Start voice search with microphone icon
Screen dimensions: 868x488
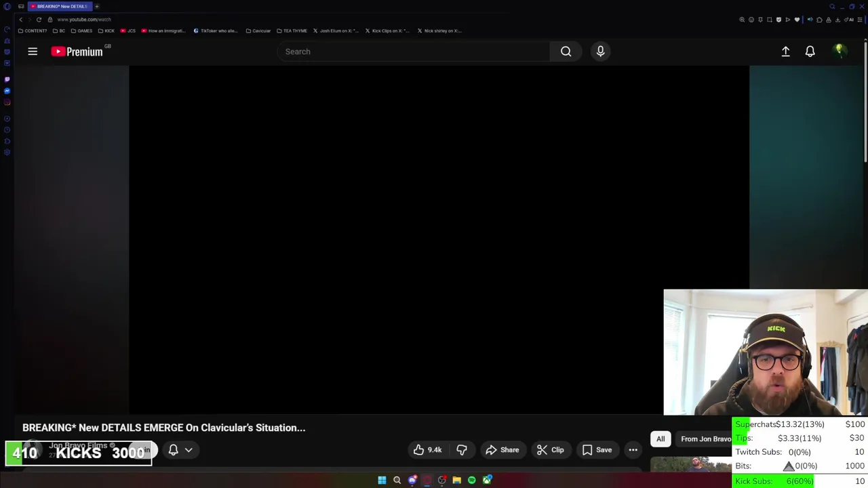pos(600,52)
